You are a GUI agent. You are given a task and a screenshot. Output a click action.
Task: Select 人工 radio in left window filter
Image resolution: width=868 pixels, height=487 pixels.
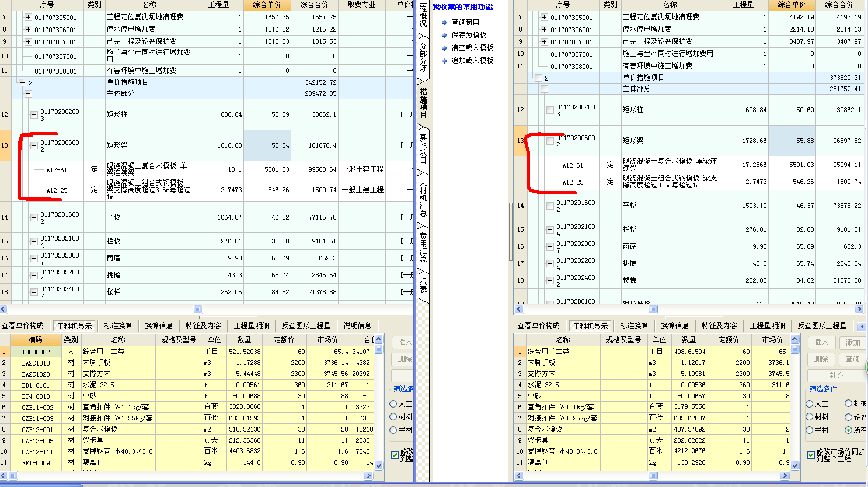point(393,404)
